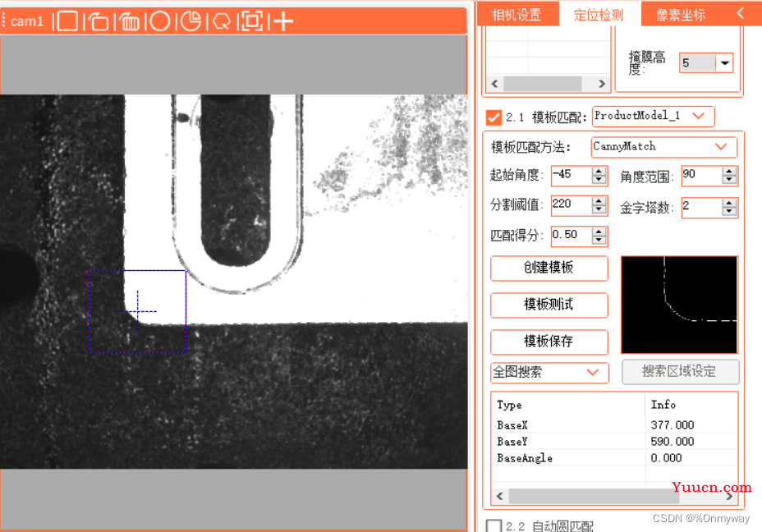Click the 分割阈值 input field
The height and width of the screenshot is (532, 762).
571,205
